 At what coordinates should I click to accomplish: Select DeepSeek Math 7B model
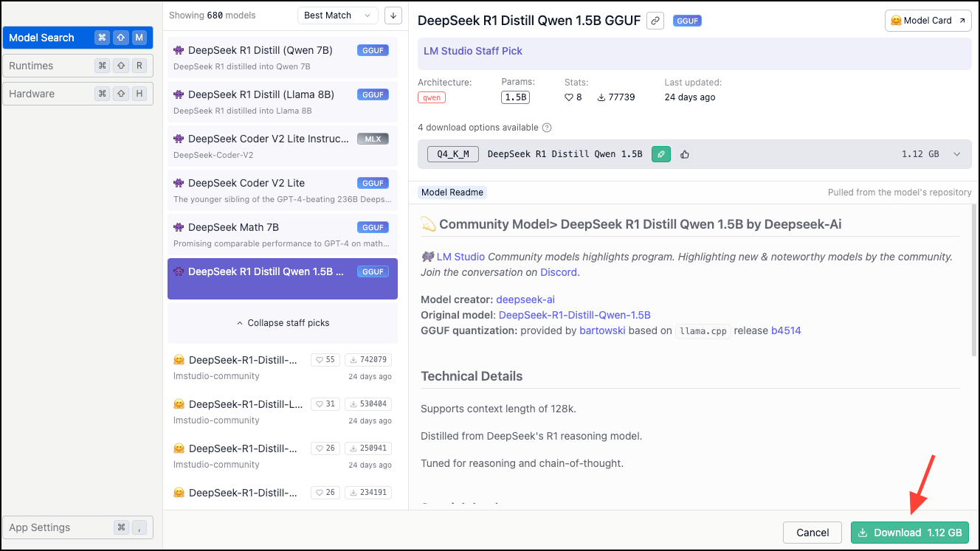(x=283, y=235)
